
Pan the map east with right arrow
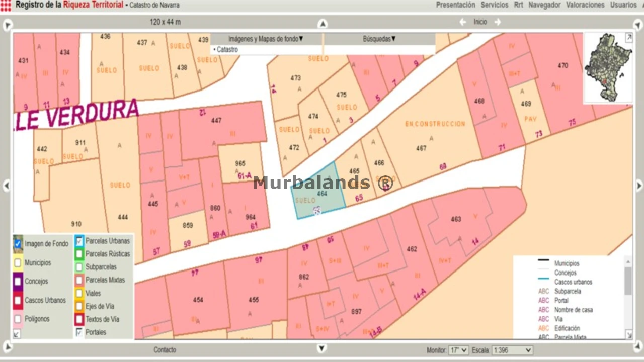pyautogui.click(x=639, y=186)
